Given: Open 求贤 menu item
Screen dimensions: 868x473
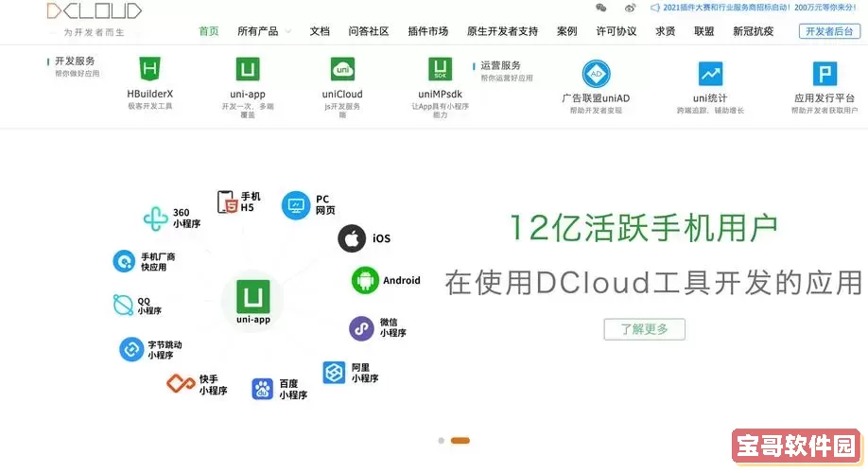Looking at the screenshot, I should click(x=666, y=31).
